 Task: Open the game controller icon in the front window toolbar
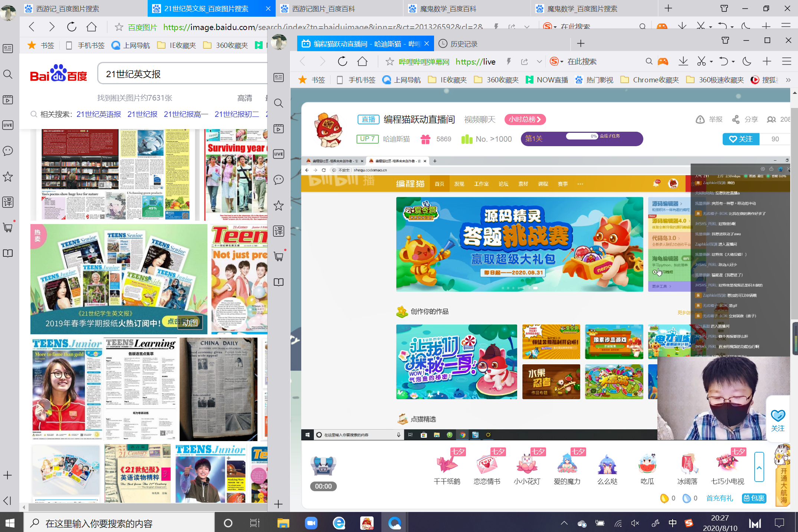(x=663, y=62)
